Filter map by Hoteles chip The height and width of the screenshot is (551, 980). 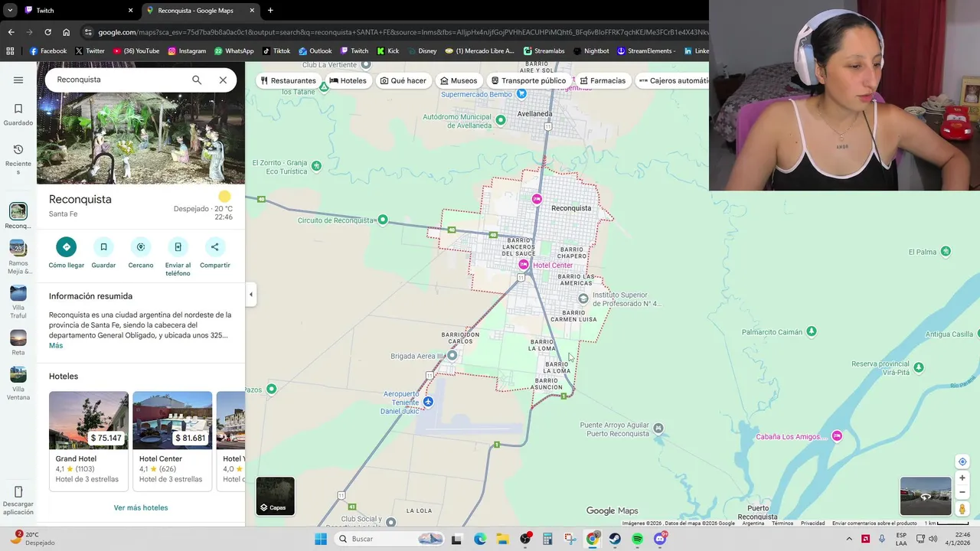(x=348, y=80)
